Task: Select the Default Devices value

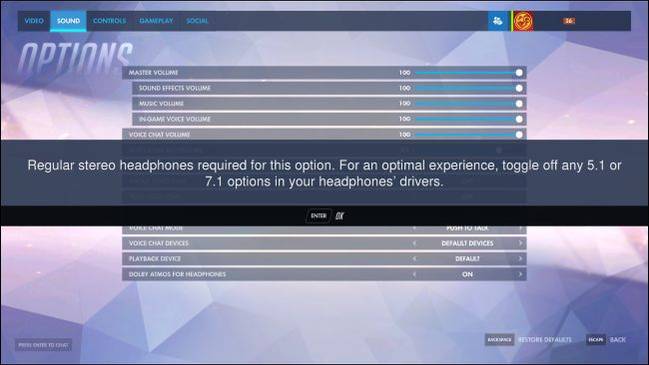Action: (x=467, y=243)
